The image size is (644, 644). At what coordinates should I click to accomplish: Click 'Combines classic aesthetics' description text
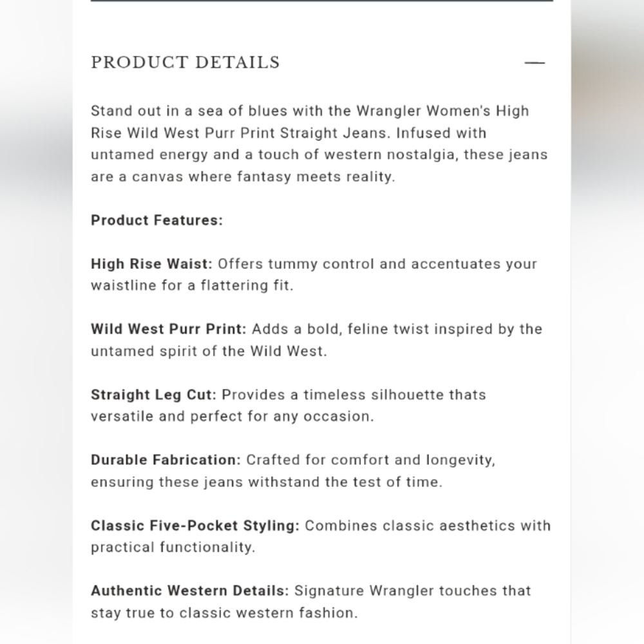point(321,536)
